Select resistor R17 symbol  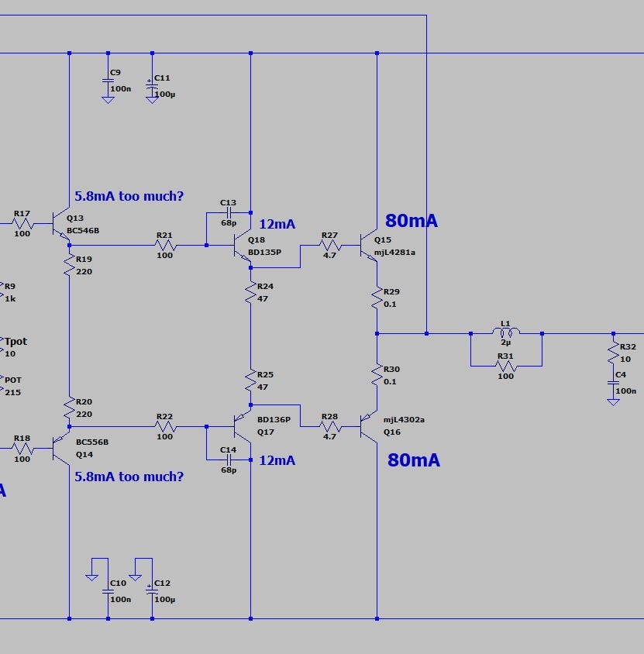[22, 224]
